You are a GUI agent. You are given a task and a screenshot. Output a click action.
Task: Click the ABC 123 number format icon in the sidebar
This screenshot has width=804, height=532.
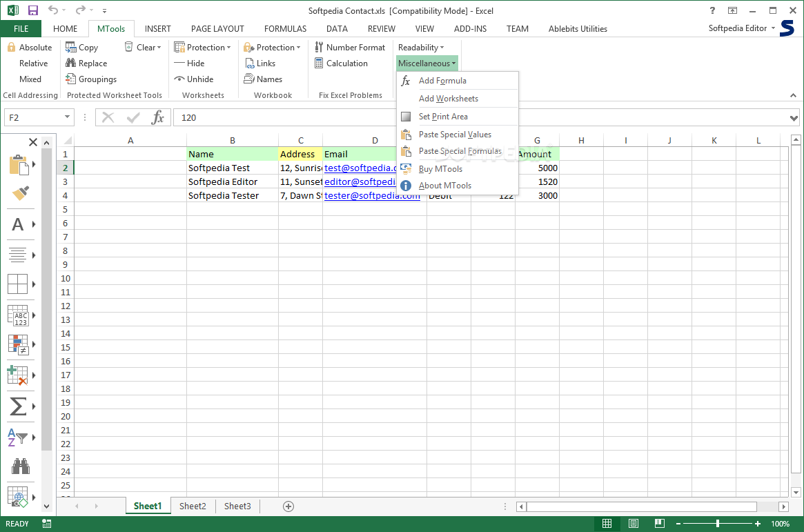point(18,315)
